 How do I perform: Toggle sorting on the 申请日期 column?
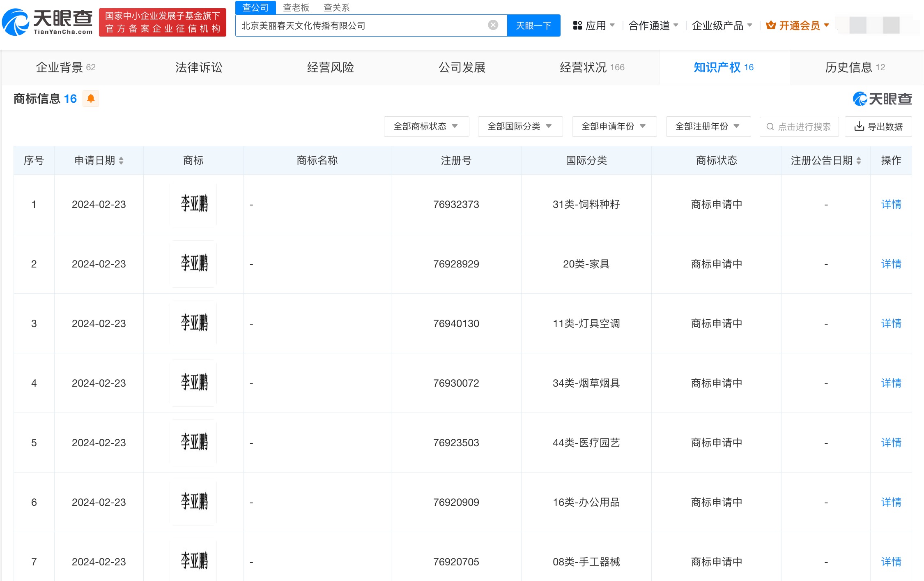click(122, 160)
